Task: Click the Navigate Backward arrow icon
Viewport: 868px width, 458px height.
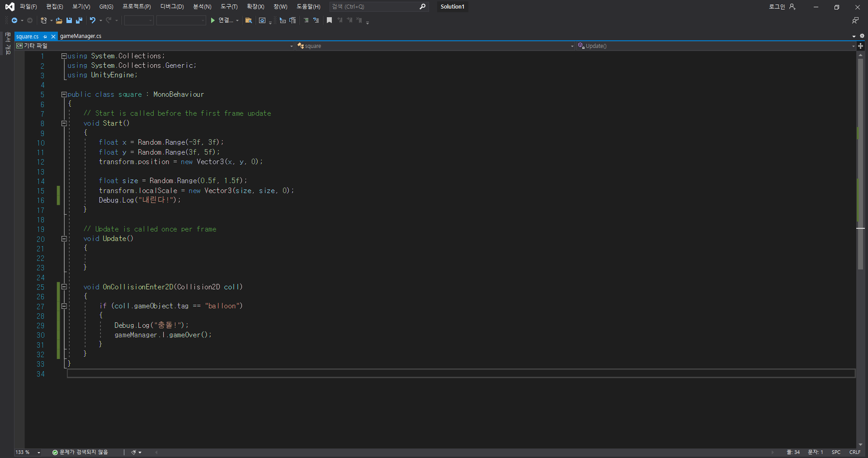Action: (x=14, y=20)
